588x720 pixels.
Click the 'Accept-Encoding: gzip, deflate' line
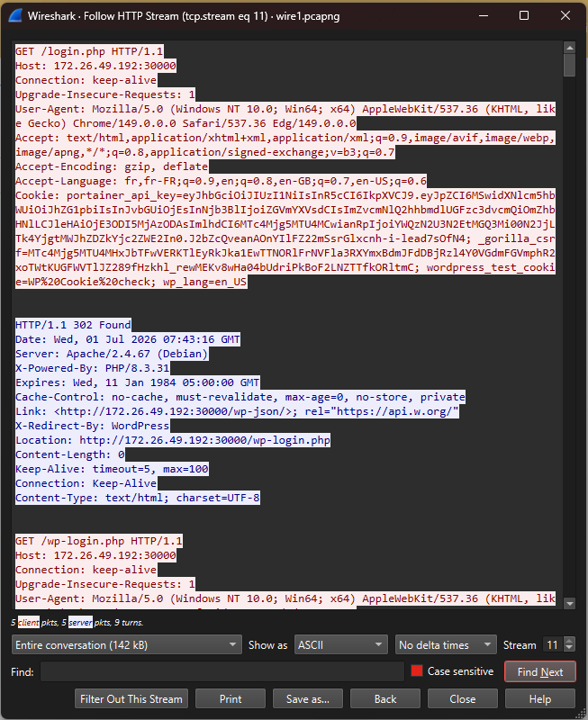[112, 166]
